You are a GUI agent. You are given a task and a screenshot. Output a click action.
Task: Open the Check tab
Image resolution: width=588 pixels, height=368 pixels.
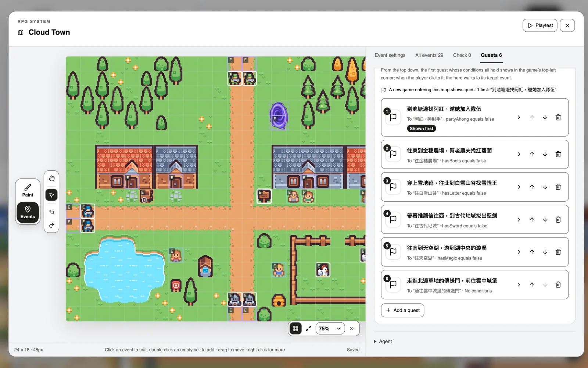pyautogui.click(x=462, y=55)
